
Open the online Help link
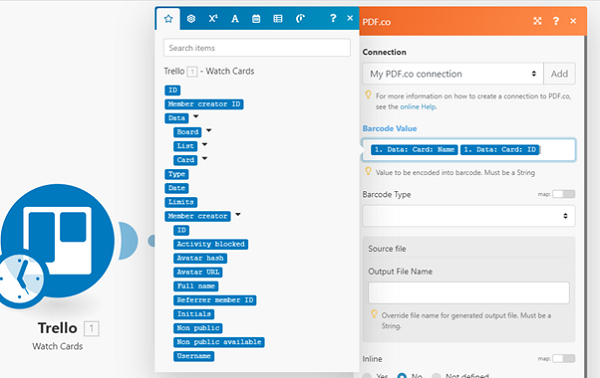coord(418,107)
